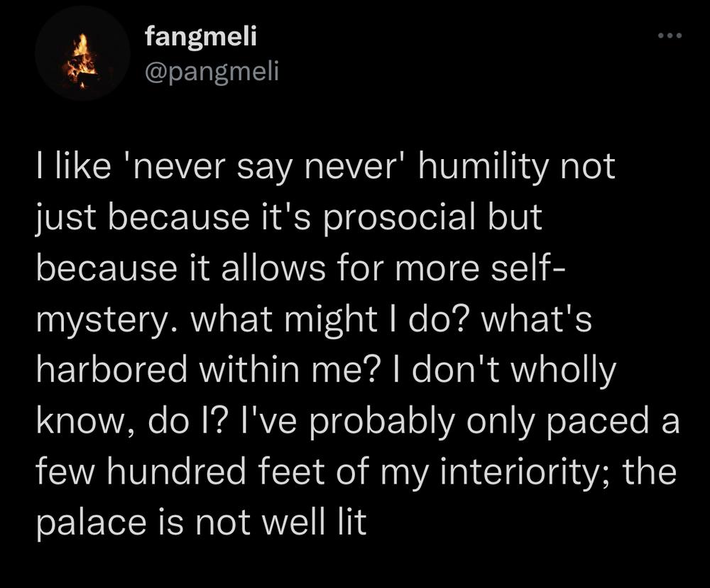The width and height of the screenshot is (710, 588).
Task: Click the last line 'palace is not well lit'
Action: click(x=201, y=523)
